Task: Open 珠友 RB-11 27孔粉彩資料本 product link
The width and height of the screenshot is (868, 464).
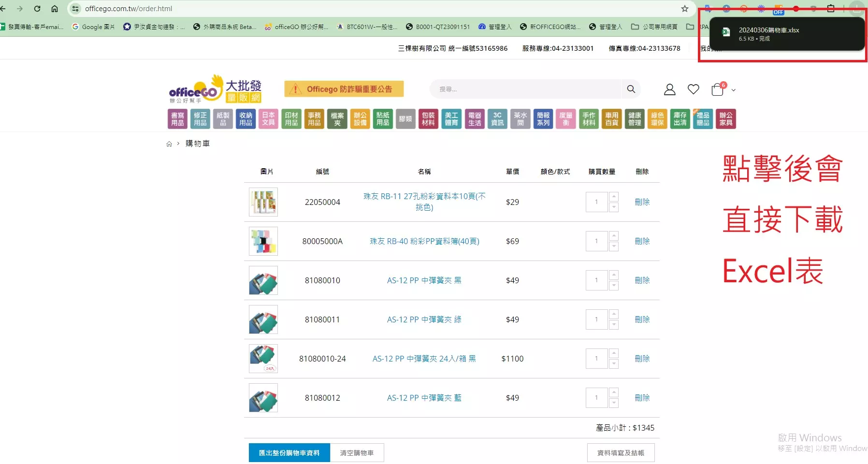Action: [x=424, y=202]
